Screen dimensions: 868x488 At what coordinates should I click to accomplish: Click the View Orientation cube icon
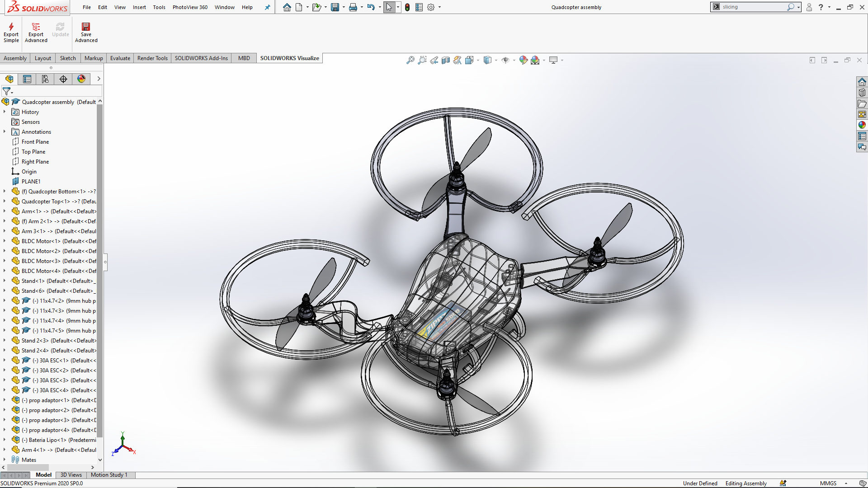pyautogui.click(x=469, y=60)
